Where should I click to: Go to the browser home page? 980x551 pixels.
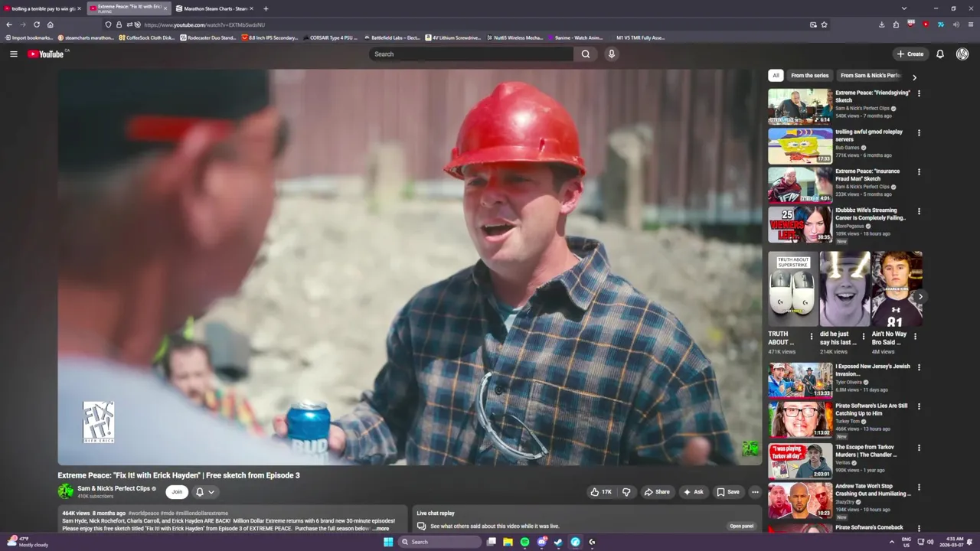coord(50,24)
